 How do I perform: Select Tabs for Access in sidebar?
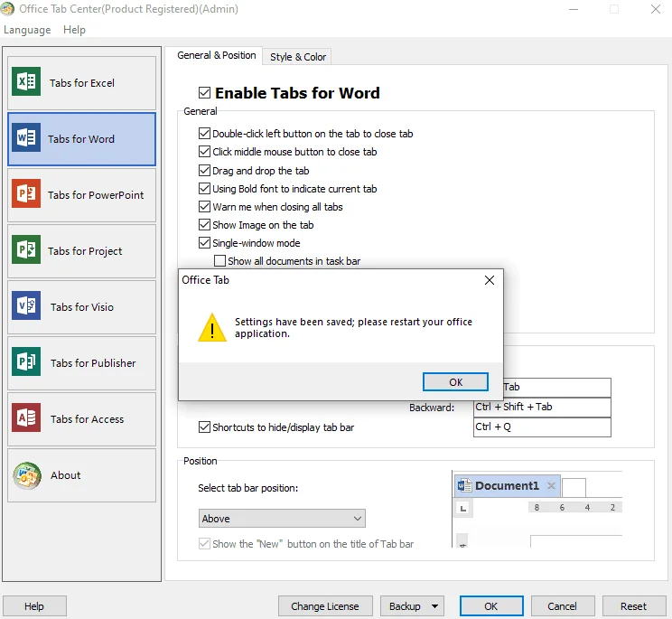[81, 419]
